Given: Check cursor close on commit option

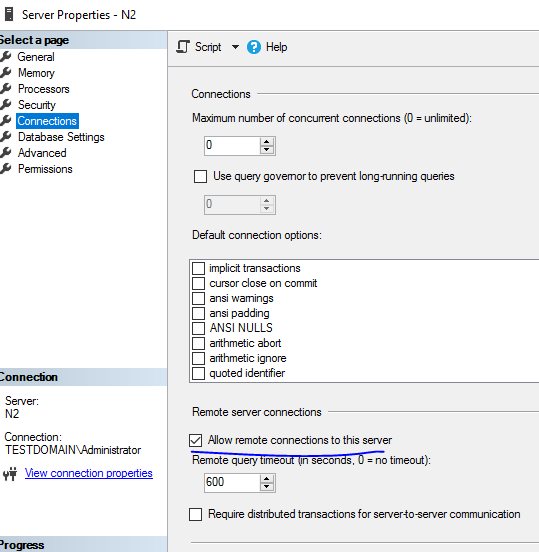Looking at the screenshot, I should pyautogui.click(x=198, y=283).
